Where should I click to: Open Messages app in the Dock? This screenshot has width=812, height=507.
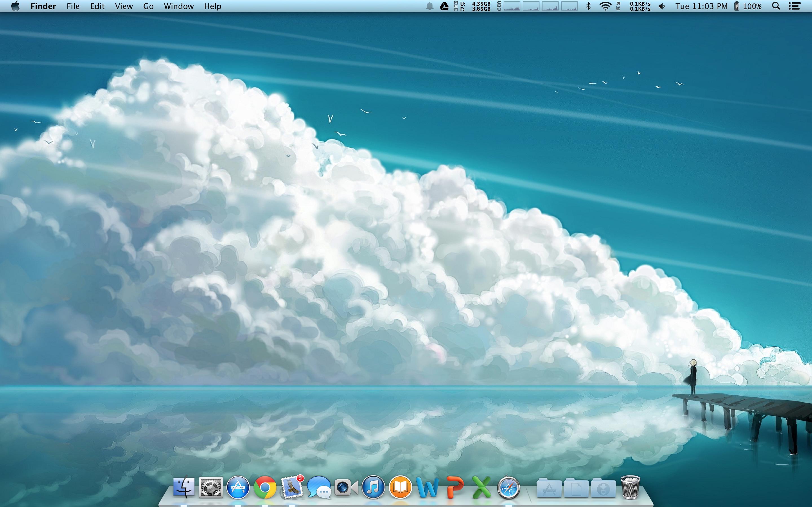pos(319,487)
